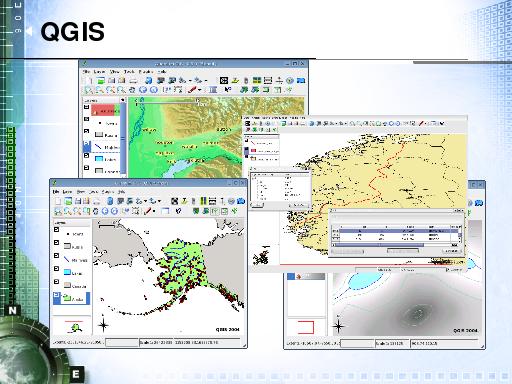Click green Open Project folder icon, Alaska window
The height and width of the screenshot is (384, 512).
[68, 201]
